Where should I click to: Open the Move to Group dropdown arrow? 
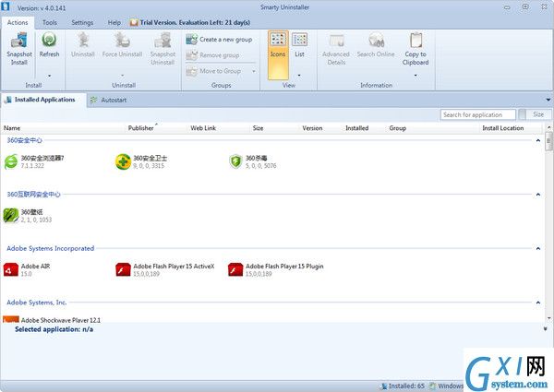[253, 71]
